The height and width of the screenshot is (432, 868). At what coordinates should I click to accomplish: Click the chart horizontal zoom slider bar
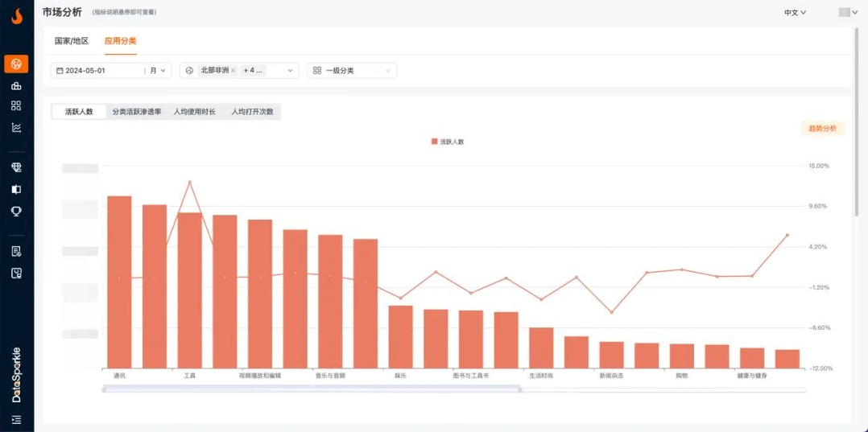[x=311, y=389]
